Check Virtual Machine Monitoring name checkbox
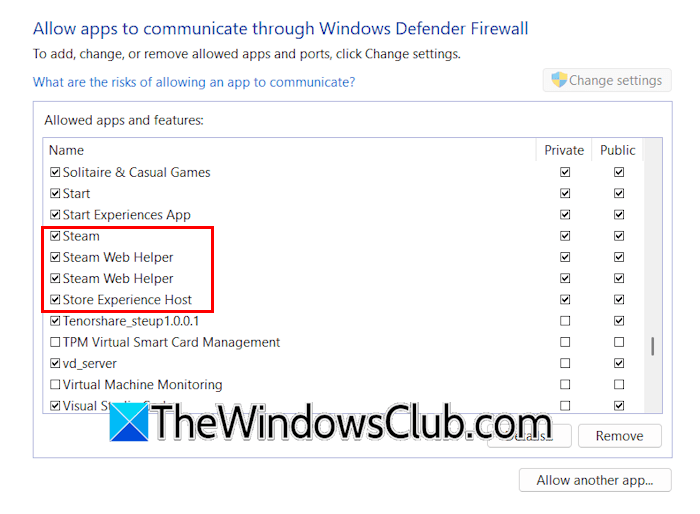The height and width of the screenshot is (514, 700). pyautogui.click(x=55, y=384)
